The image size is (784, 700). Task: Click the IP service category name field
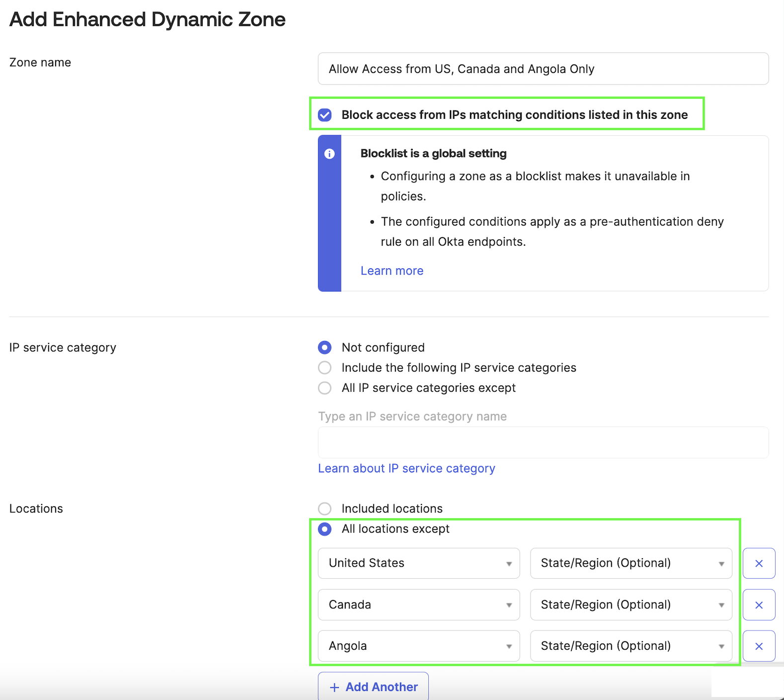tap(543, 442)
